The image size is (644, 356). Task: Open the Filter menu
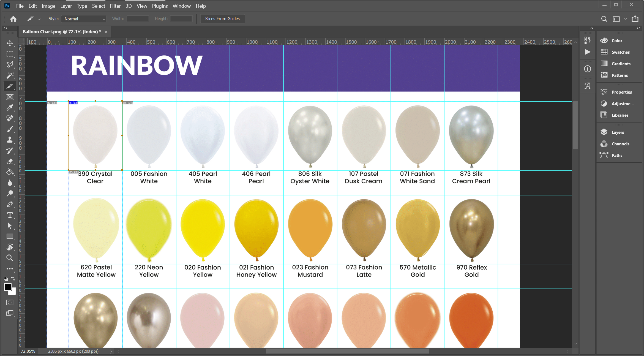[x=115, y=6]
